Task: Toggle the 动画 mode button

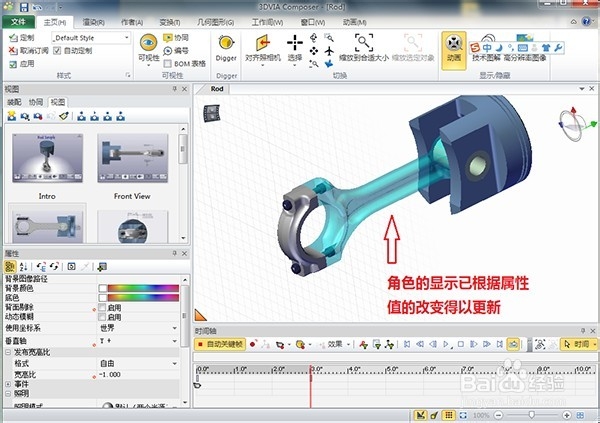Action: click(x=454, y=50)
